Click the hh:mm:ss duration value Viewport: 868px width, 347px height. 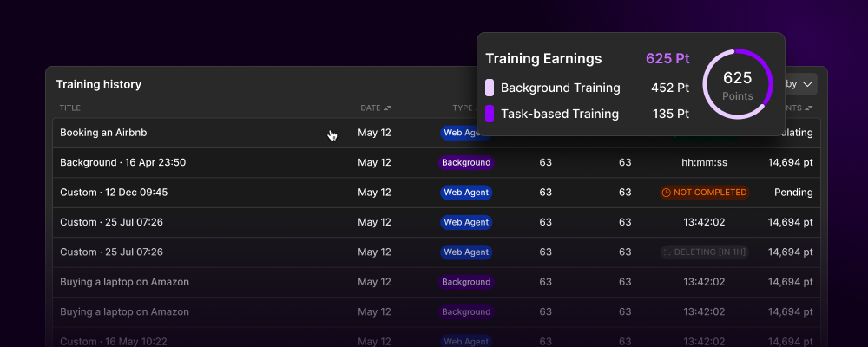coord(704,163)
